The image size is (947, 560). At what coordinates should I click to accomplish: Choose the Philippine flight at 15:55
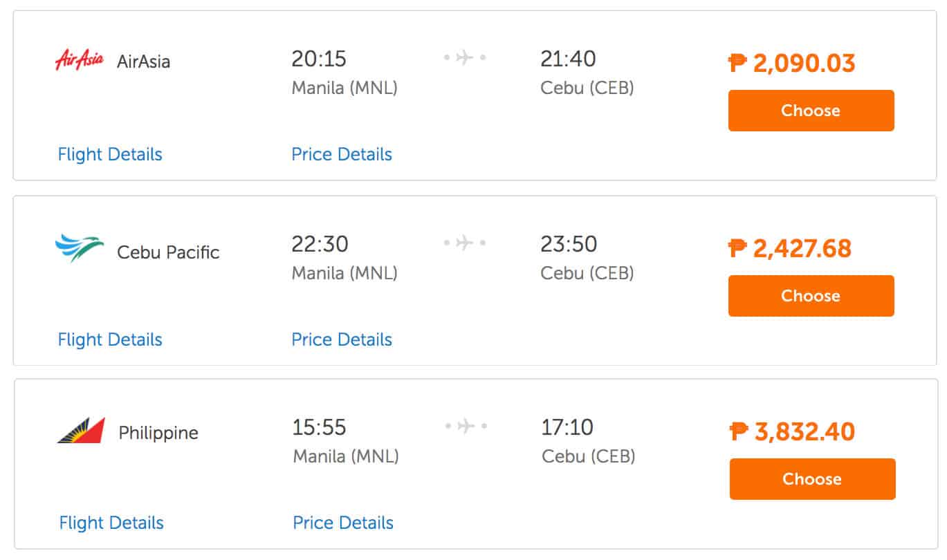pyautogui.click(x=812, y=479)
